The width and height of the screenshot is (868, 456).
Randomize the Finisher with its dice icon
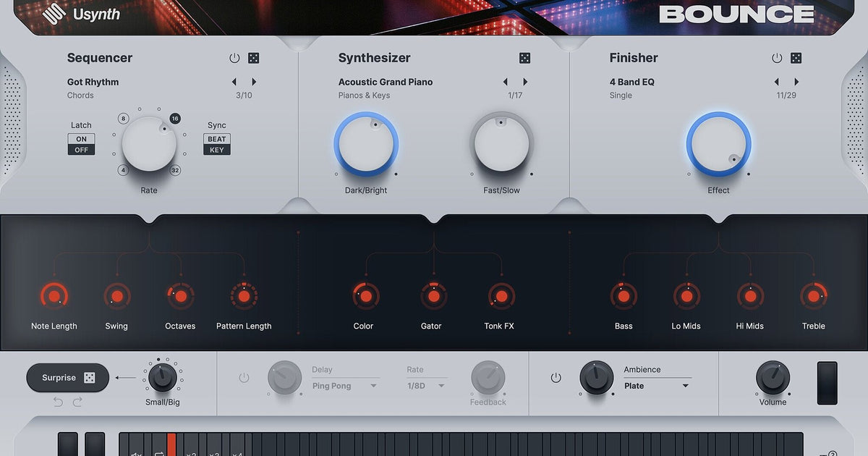796,58
